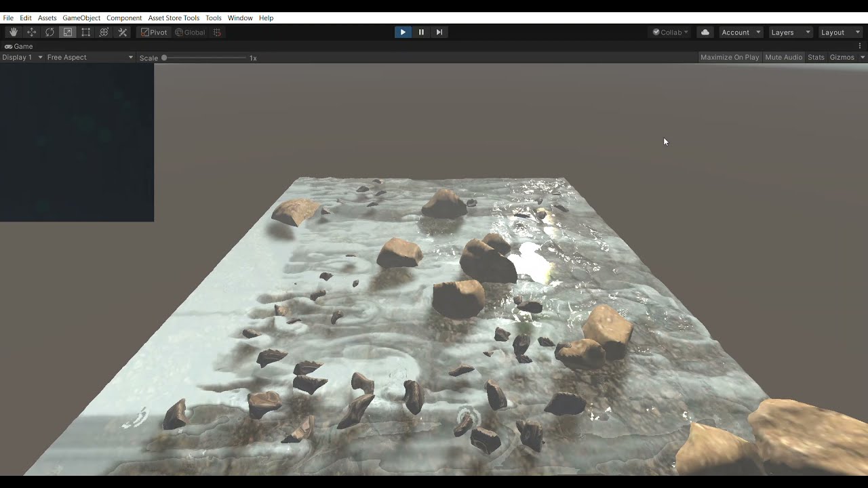Open the Help menu
The height and width of the screenshot is (488, 868).
266,18
